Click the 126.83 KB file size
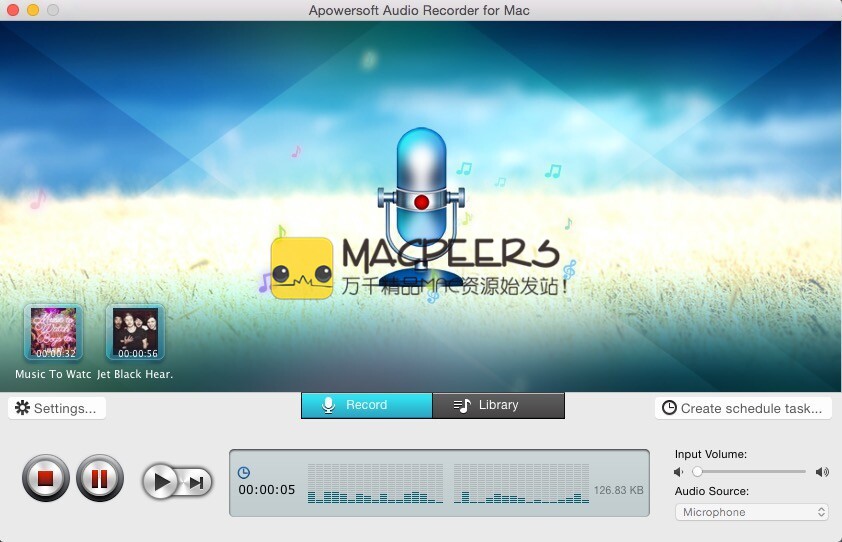Screen dimensions: 842x542 [x=618, y=490]
